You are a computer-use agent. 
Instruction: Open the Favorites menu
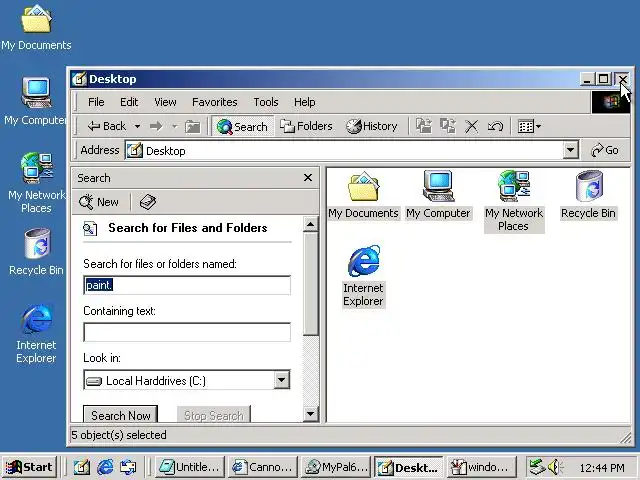click(215, 102)
